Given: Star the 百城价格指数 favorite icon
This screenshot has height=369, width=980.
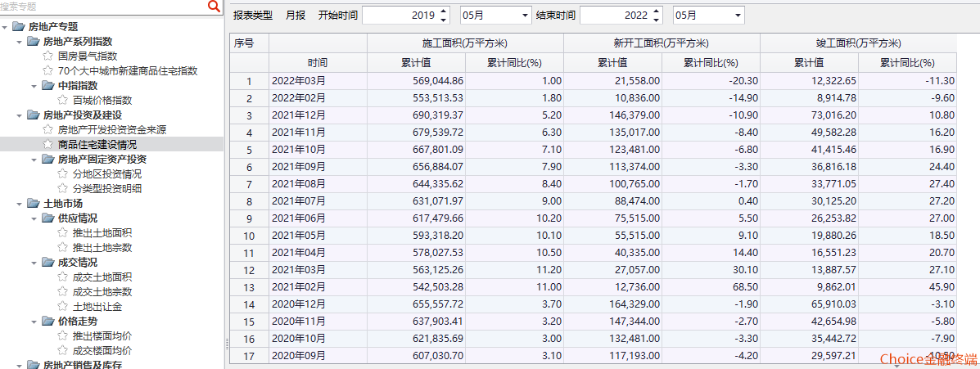Looking at the screenshot, I should [63, 100].
